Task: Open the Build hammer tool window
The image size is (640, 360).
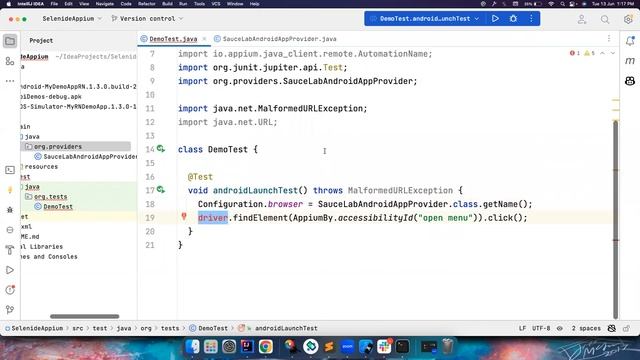Action: pyautogui.click(x=10, y=250)
